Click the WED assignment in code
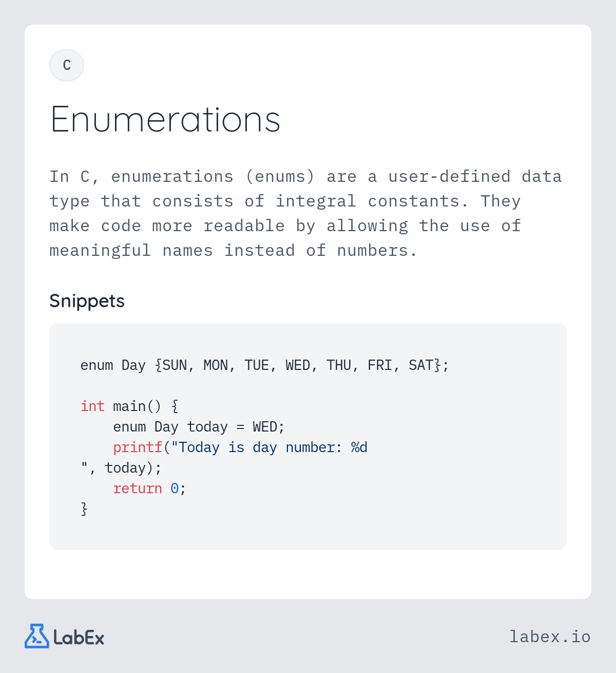Screen dimensions: 616x673 click(265, 427)
